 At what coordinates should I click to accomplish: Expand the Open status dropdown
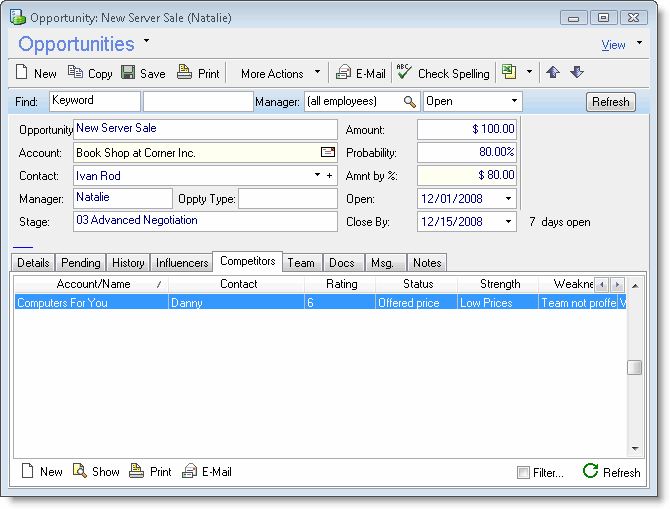tap(515, 101)
